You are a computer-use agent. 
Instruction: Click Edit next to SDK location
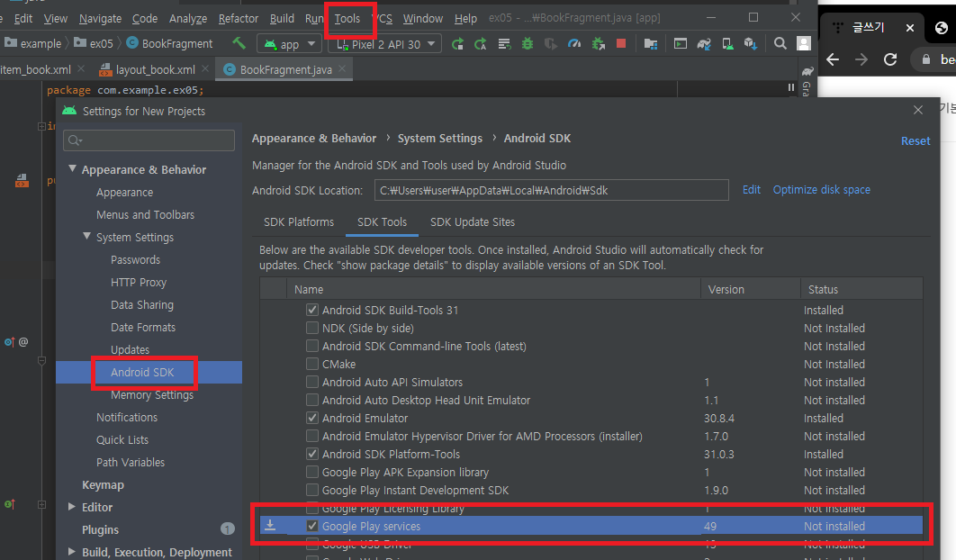[751, 190]
